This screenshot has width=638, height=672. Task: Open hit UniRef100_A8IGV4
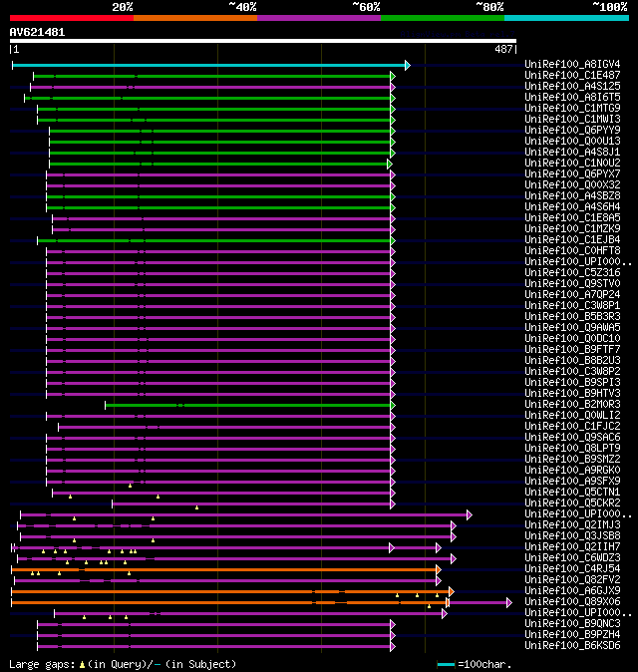click(x=572, y=64)
